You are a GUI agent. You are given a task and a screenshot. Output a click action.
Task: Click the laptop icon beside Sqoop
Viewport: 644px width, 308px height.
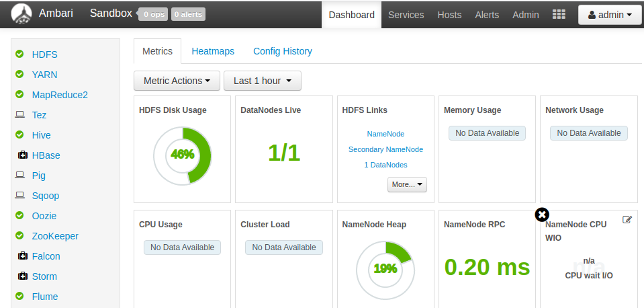pyautogui.click(x=19, y=195)
